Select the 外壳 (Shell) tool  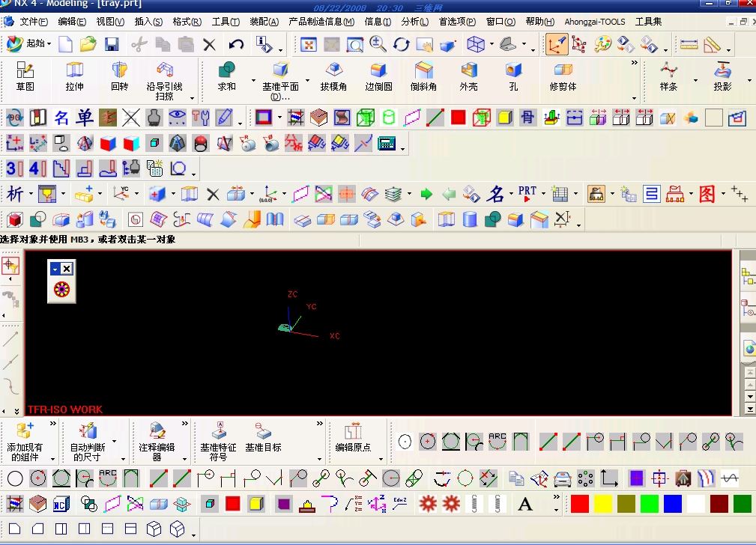(x=468, y=76)
